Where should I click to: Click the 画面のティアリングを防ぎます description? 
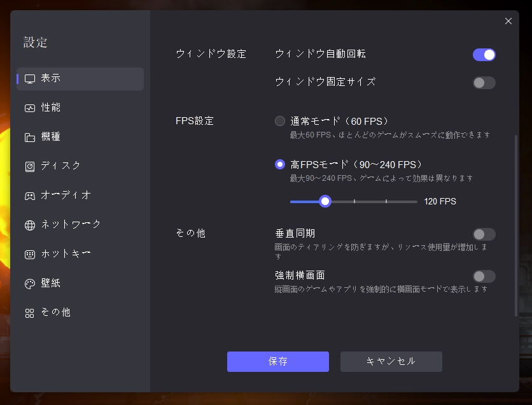tap(381, 252)
